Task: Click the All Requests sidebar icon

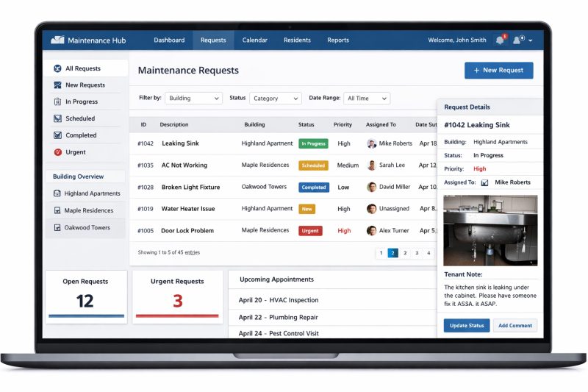Action: point(57,68)
